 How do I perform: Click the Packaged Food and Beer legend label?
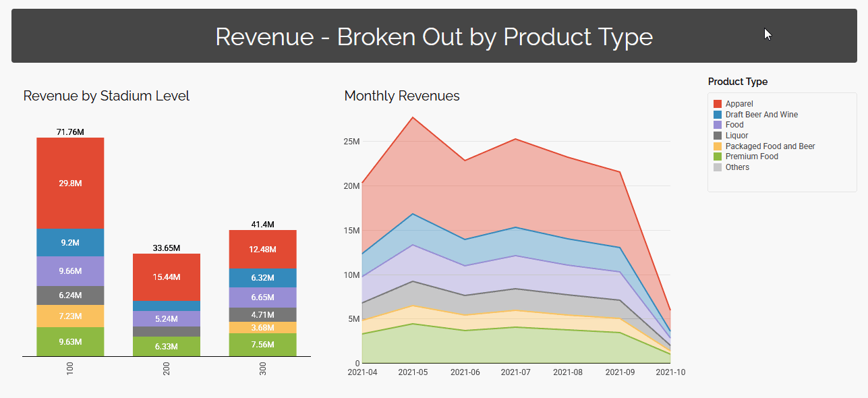[770, 146]
